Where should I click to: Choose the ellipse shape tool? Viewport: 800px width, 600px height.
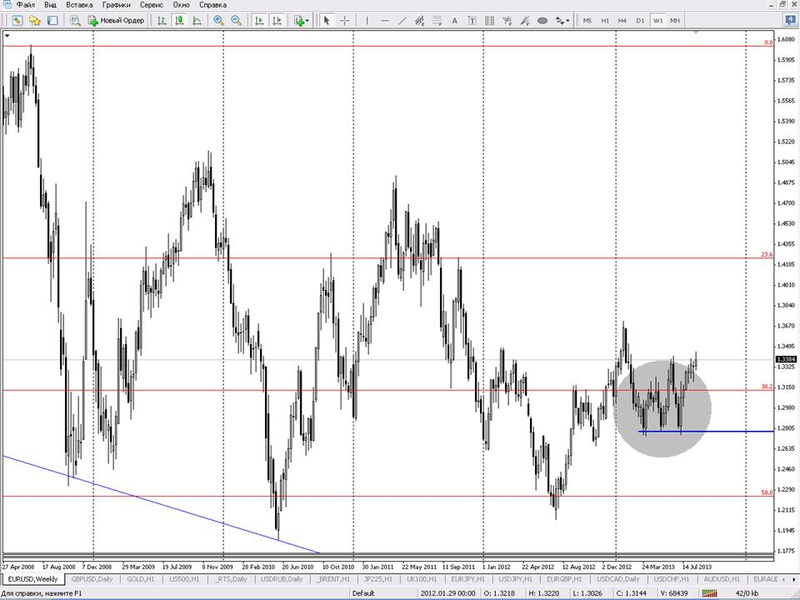tap(542, 21)
